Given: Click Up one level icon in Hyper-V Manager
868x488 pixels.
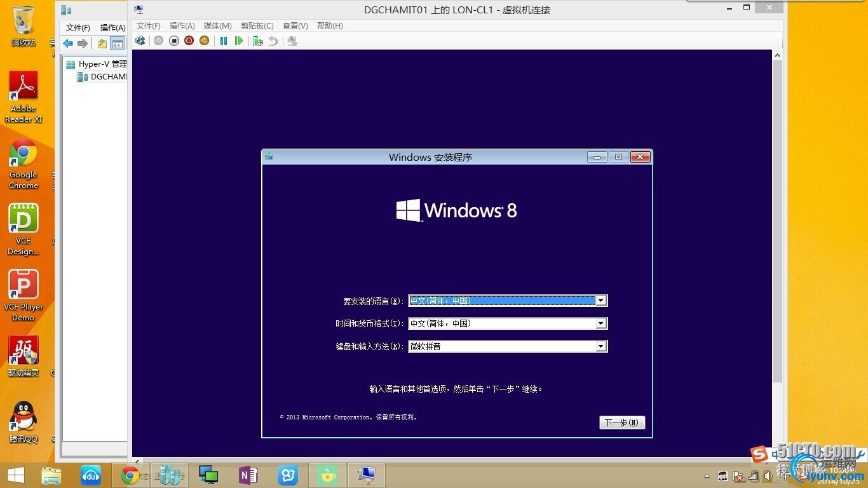Looking at the screenshot, I should [102, 44].
